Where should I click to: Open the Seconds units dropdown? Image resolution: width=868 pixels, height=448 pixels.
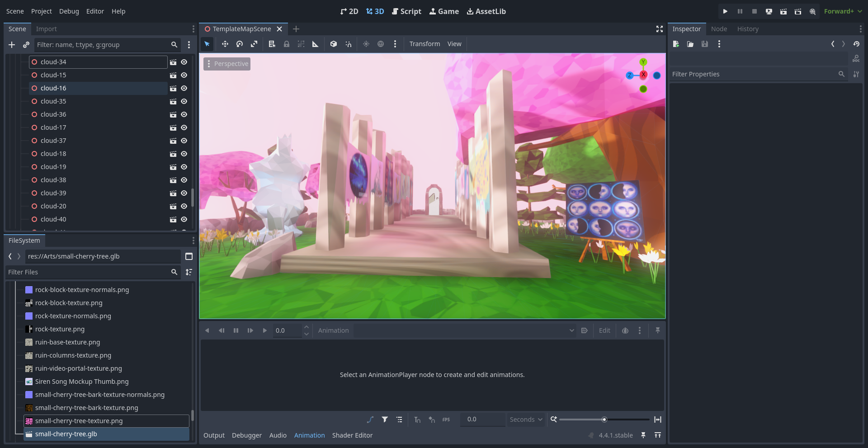[526, 420]
